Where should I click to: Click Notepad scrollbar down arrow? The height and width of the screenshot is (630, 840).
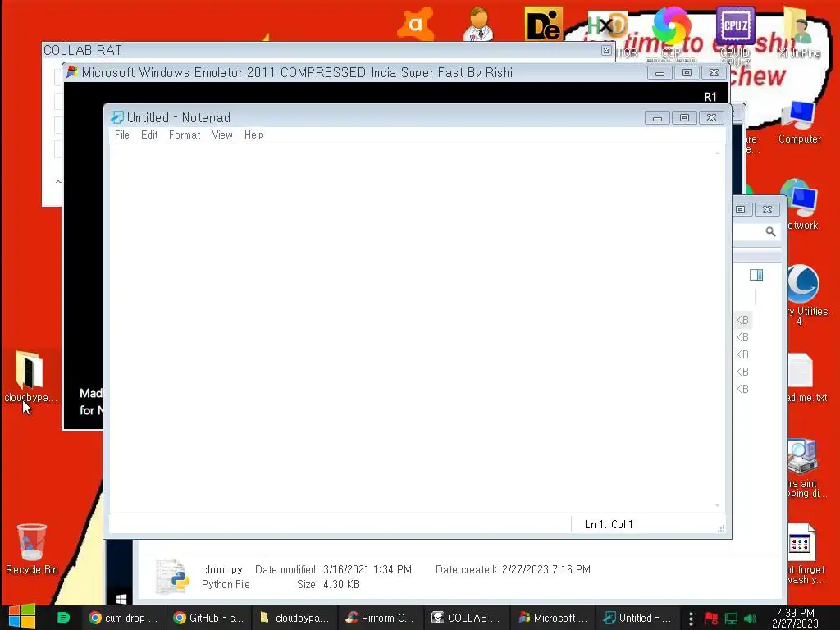click(717, 505)
